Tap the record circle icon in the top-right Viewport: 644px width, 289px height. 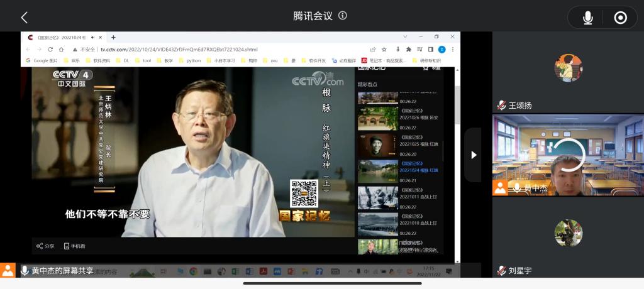[620, 18]
